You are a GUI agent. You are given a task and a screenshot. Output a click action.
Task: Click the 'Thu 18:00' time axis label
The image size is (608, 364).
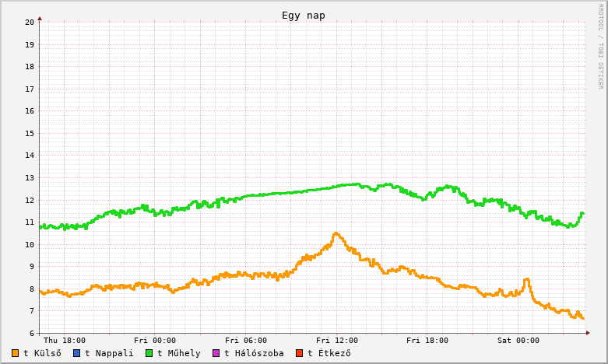click(65, 340)
